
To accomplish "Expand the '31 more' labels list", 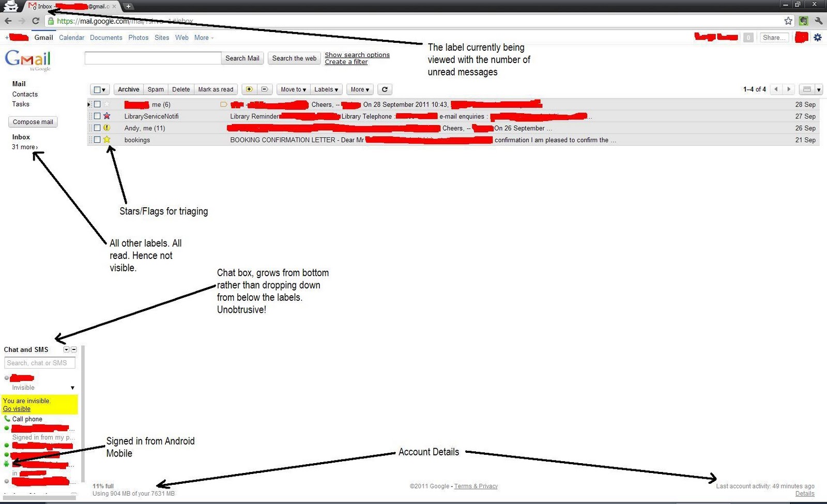I will click(x=25, y=147).
